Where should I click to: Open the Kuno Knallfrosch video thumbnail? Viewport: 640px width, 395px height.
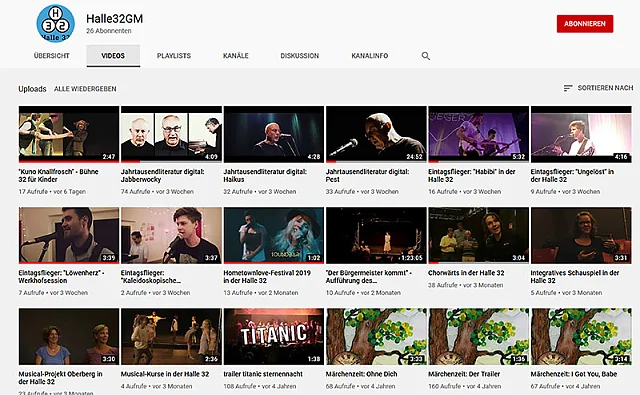(69, 134)
